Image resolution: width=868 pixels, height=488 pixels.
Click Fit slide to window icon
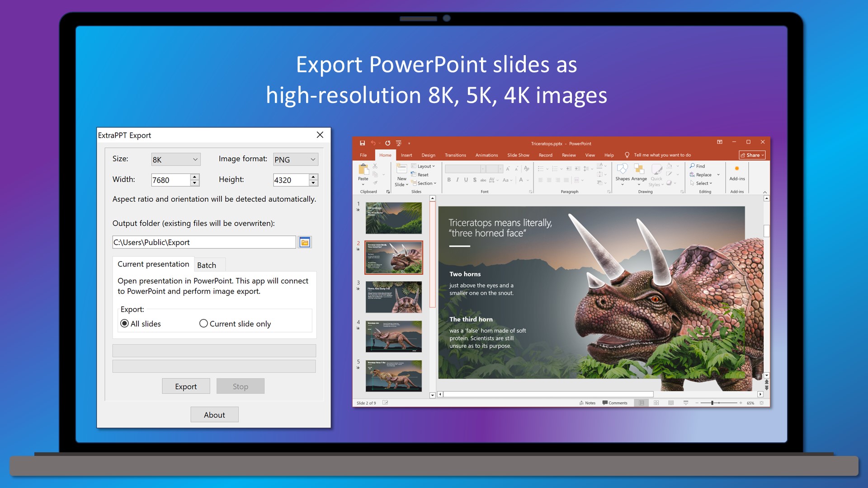[762, 403]
